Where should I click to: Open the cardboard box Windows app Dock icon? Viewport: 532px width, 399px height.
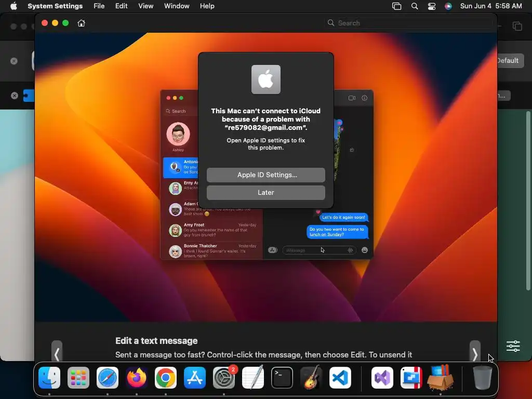441,378
